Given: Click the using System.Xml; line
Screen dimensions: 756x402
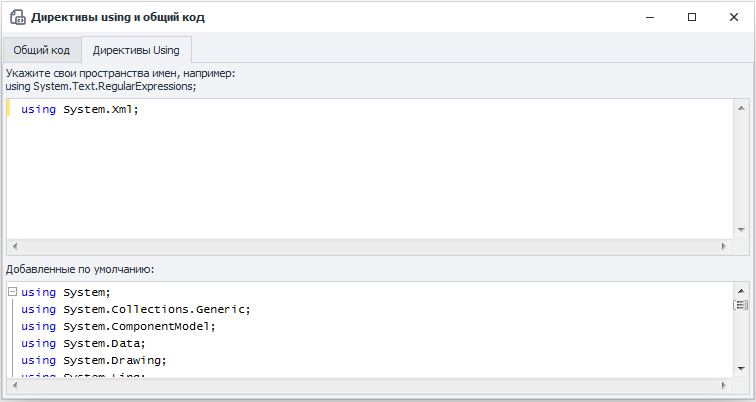Looking at the screenshot, I should click(x=79, y=109).
